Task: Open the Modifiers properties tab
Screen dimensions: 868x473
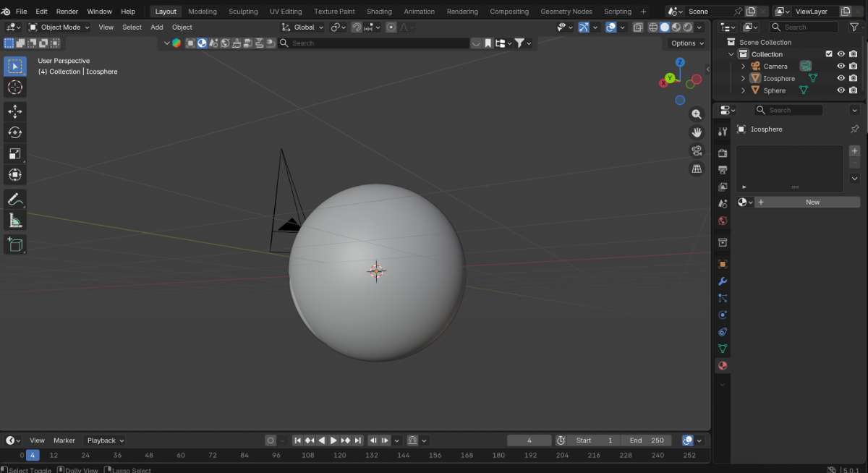Action: [x=722, y=281]
